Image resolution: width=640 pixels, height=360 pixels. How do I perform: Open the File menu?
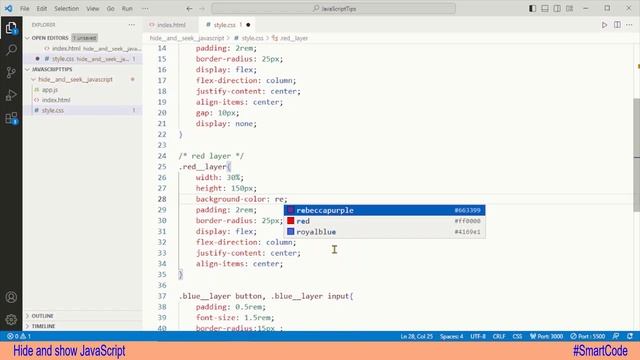pos(24,9)
